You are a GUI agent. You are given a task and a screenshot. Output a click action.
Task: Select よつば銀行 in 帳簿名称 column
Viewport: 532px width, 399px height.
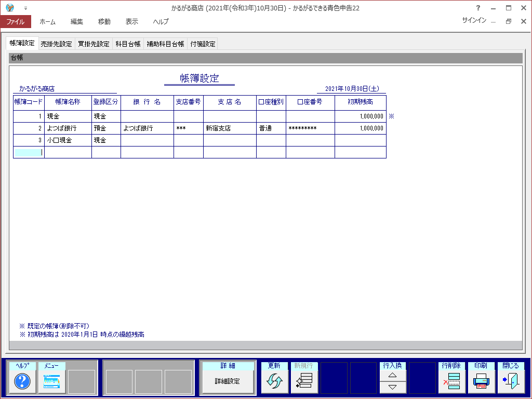click(x=68, y=128)
